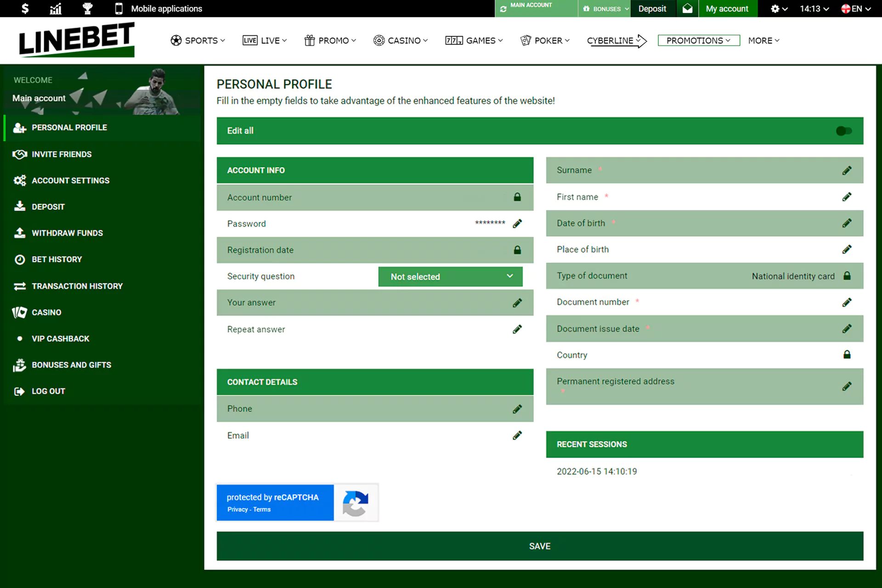Click the trophy icon in top bar
Image resolution: width=882 pixels, height=588 pixels.
pos(87,9)
